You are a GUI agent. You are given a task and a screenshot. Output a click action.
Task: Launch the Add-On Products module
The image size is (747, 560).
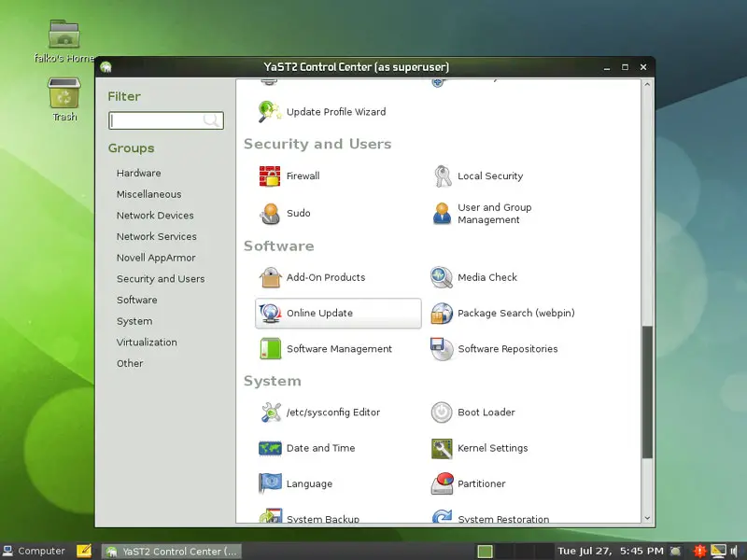coord(312,277)
